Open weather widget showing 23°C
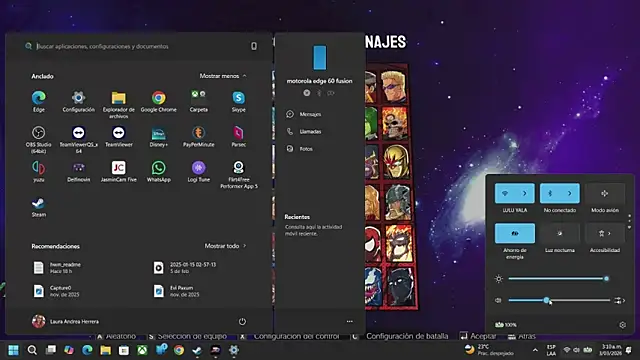 pos(489,350)
